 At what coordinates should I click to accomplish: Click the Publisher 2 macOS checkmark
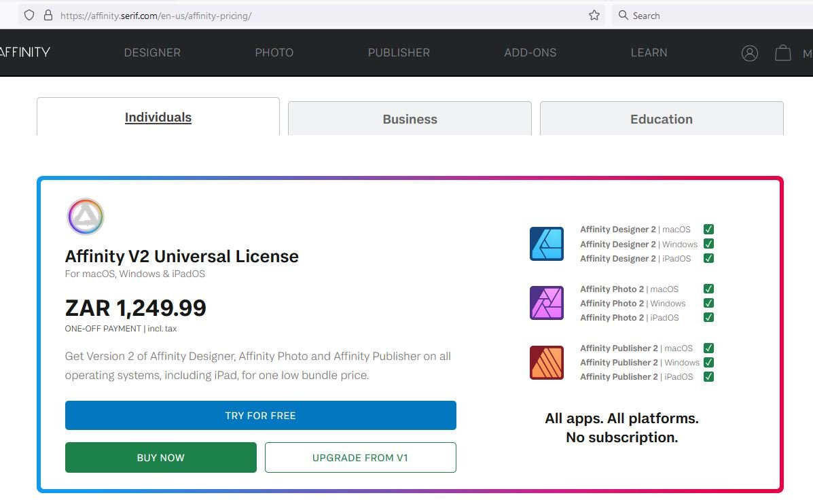pos(709,348)
